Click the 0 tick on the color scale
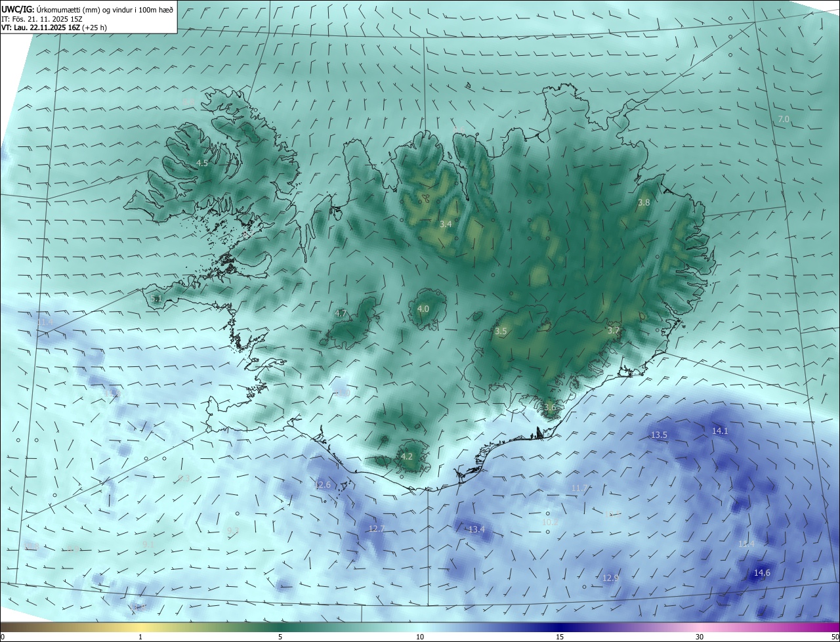The height and width of the screenshot is (642, 840). 3,637
